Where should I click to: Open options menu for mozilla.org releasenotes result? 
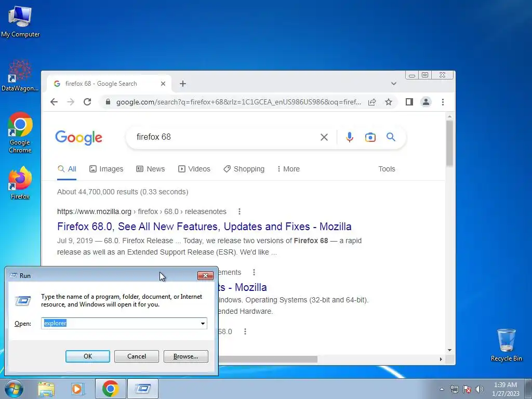point(240,211)
